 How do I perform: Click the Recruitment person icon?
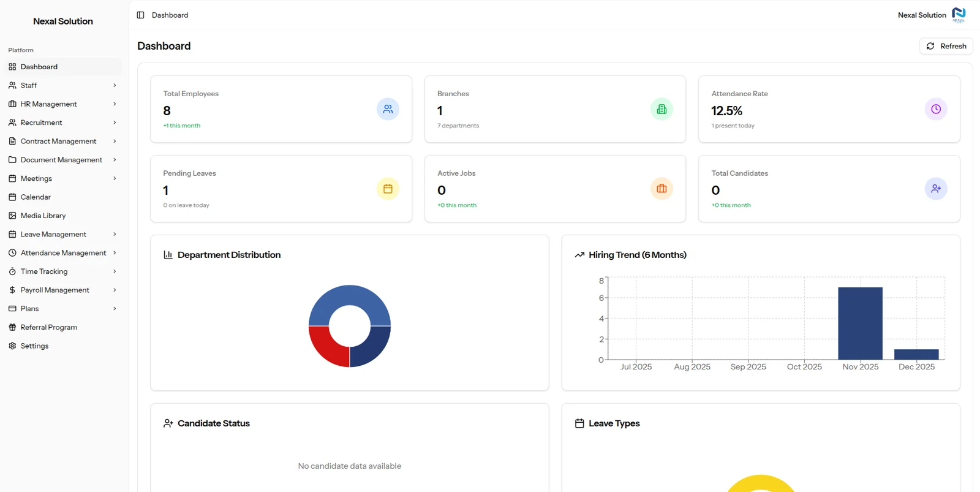point(12,123)
